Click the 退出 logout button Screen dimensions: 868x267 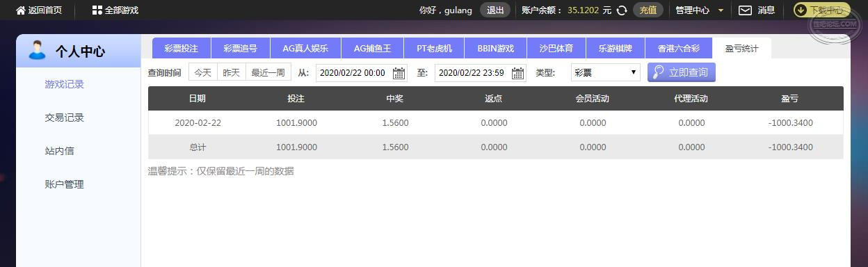[x=495, y=10]
